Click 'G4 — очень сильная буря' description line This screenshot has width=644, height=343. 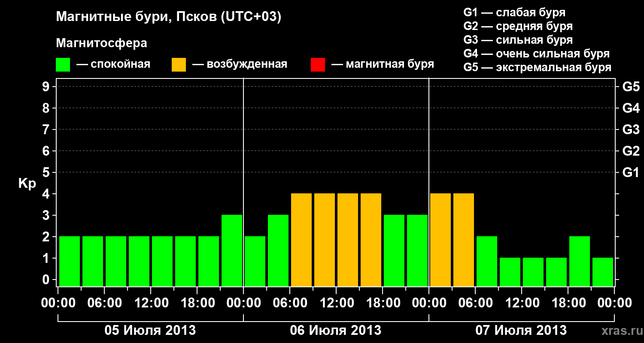coord(537,54)
